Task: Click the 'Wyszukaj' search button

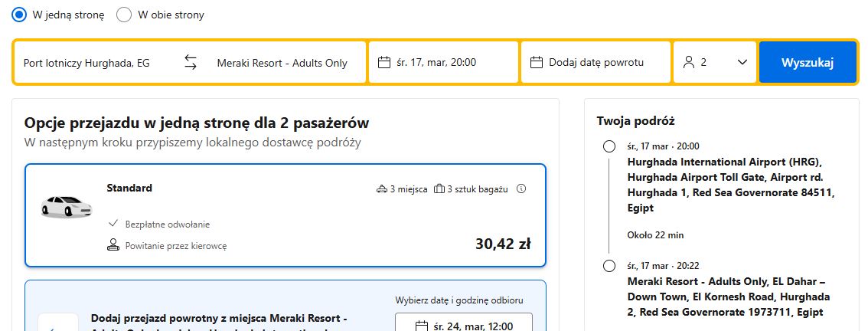Action: [808, 62]
